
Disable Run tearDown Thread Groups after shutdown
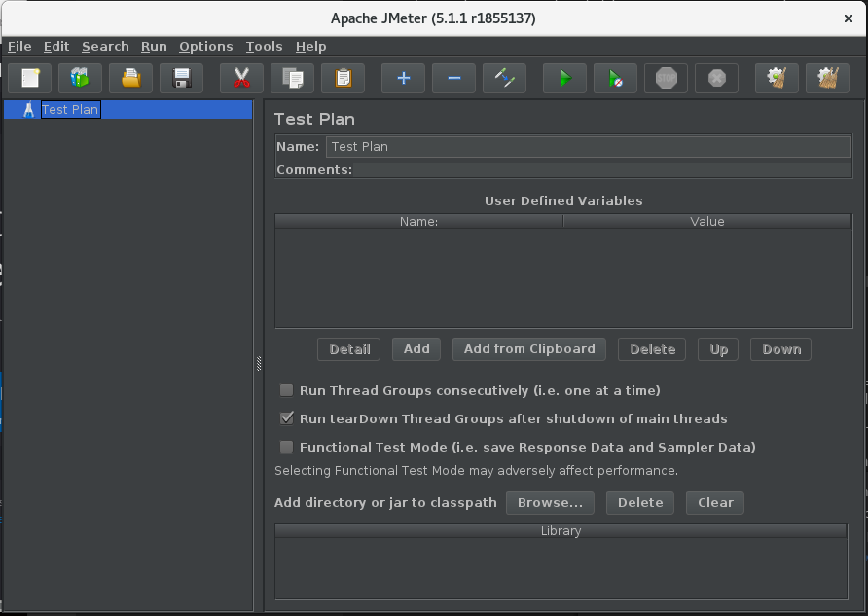point(286,418)
